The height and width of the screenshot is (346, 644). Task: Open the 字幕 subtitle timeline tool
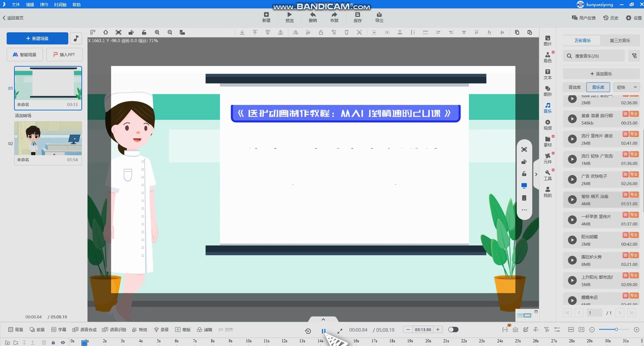[x=59, y=330]
